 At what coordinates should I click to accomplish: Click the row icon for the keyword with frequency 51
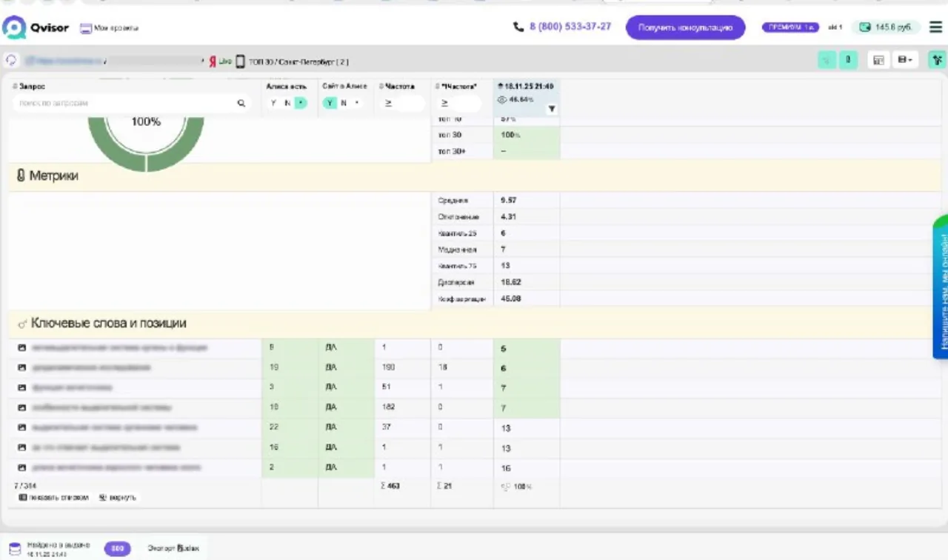[22, 387]
